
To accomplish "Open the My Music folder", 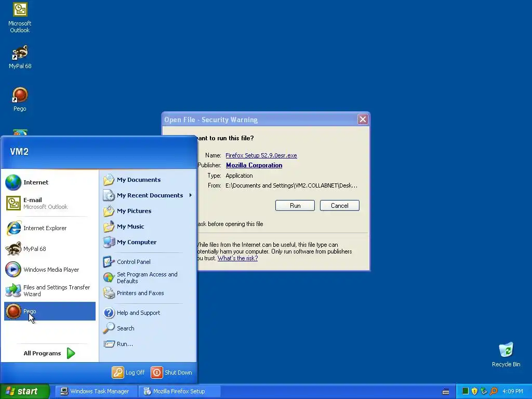I will tap(148, 227).
